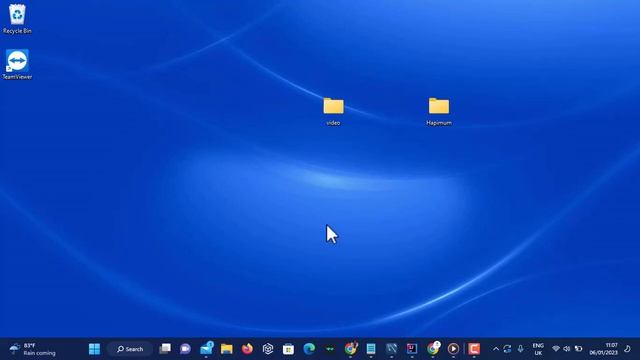This screenshot has height=360, width=640.
Task: Click the taskbar Search box
Action: tap(130, 349)
